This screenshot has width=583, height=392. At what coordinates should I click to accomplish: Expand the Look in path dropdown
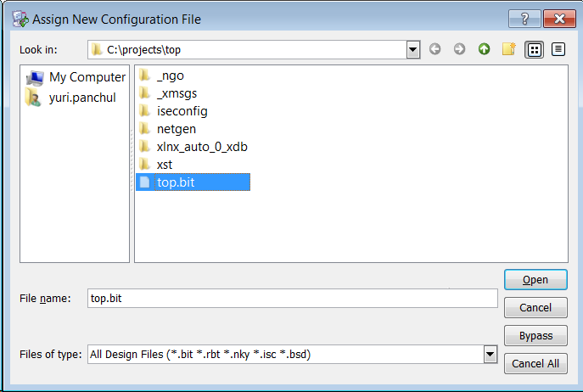[x=413, y=50]
